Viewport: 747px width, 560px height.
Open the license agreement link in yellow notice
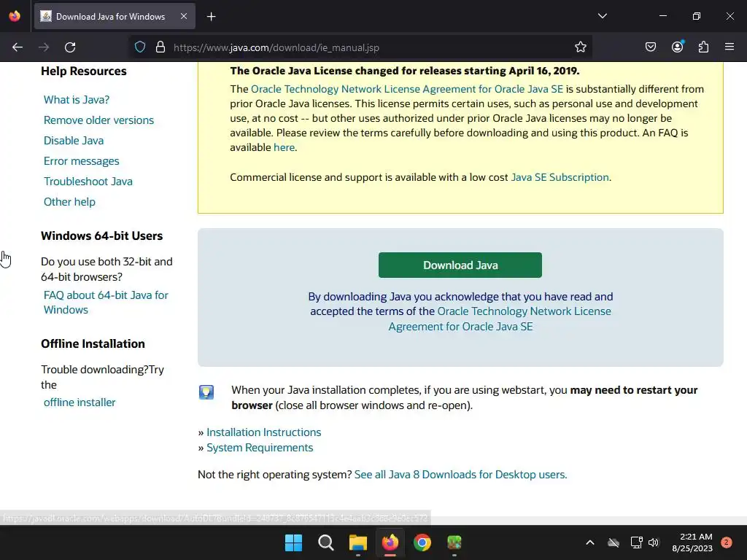pyautogui.click(x=407, y=89)
